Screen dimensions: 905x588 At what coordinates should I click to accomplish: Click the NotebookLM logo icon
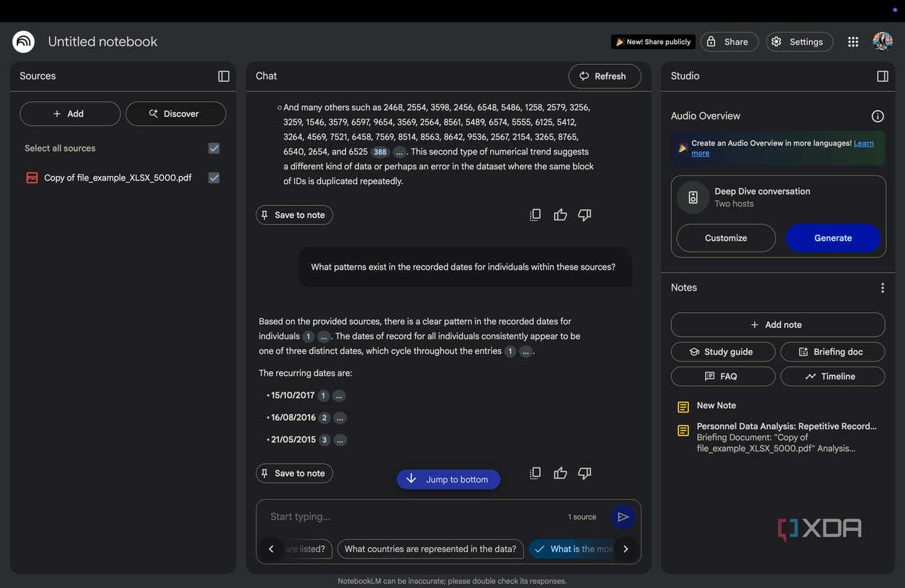coord(24,42)
